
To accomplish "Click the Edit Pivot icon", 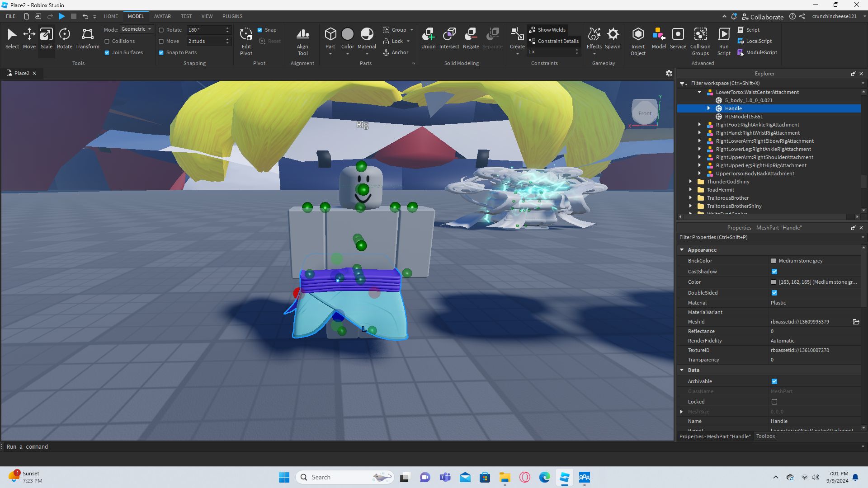I will [246, 41].
